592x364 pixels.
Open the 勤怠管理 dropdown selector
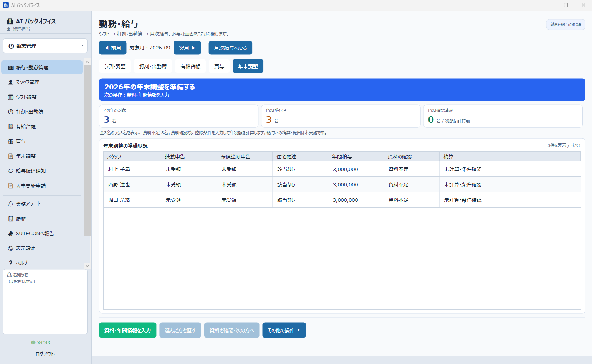(x=45, y=46)
